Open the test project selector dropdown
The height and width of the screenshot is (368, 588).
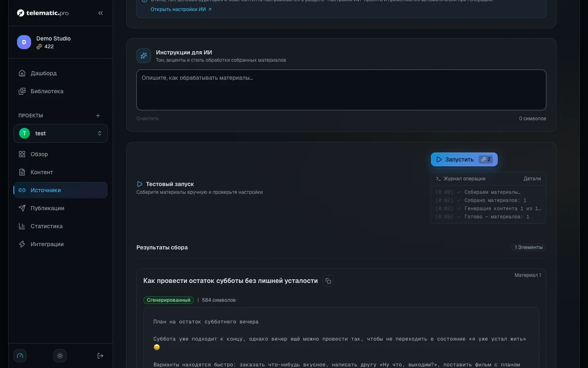coord(60,133)
